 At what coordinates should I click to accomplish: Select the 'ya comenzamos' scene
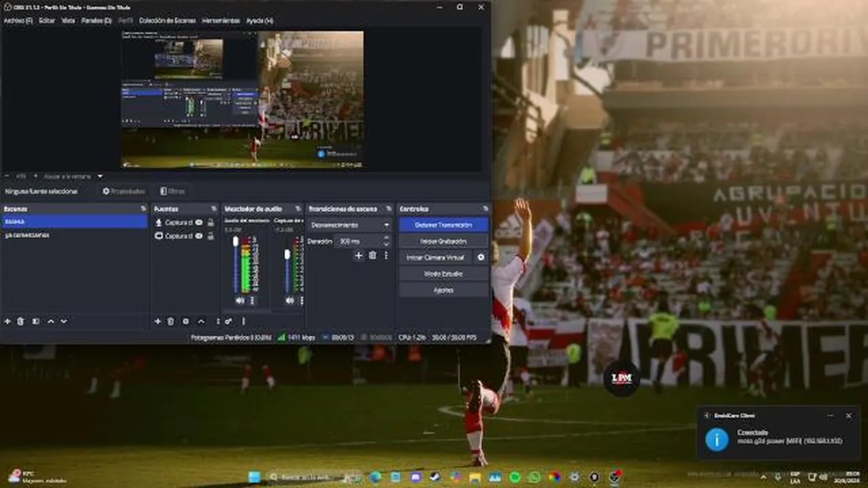(x=75, y=235)
